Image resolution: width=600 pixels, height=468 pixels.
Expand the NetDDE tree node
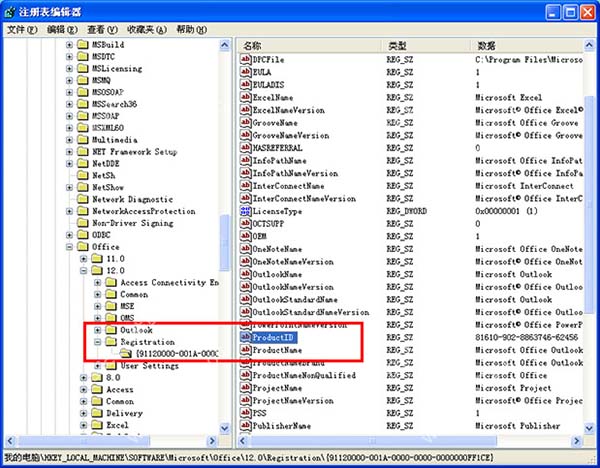[x=69, y=163]
